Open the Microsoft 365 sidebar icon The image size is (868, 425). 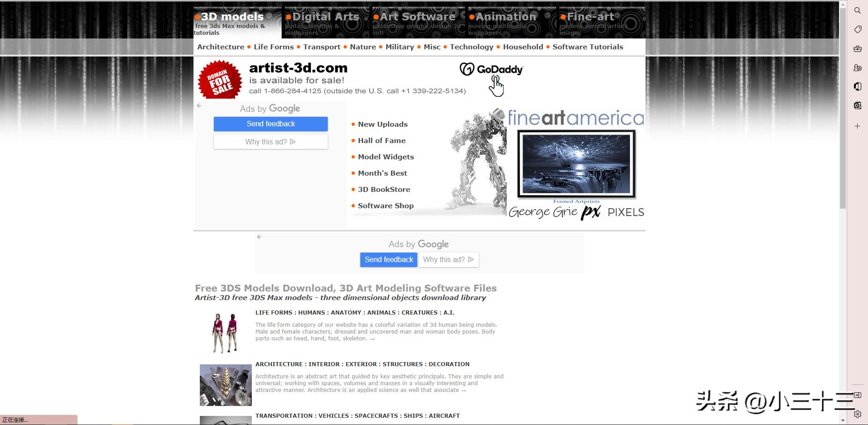[857, 86]
